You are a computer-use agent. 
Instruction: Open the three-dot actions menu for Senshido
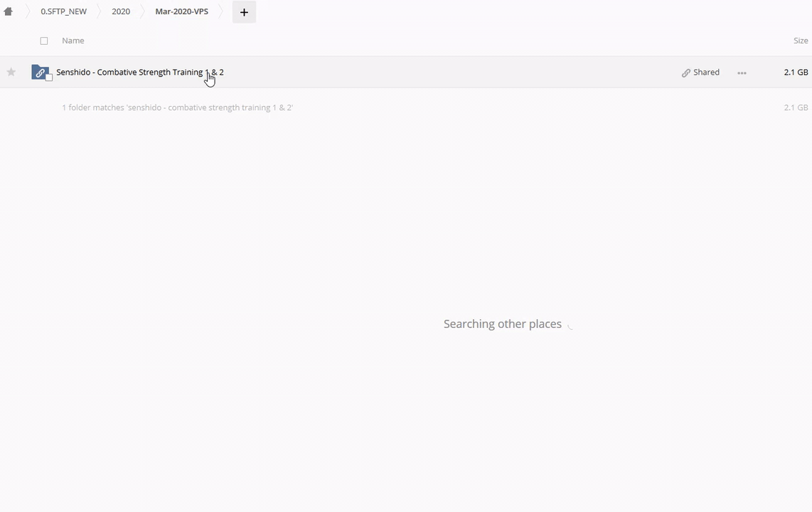coord(742,73)
